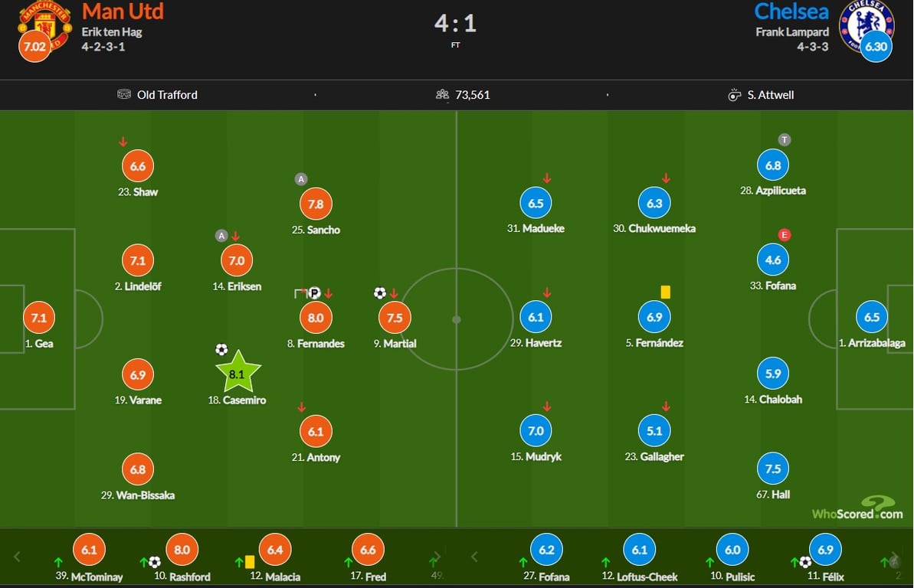Click Casemiro's star rating badge
This screenshot has width=914, height=588.
tap(237, 374)
